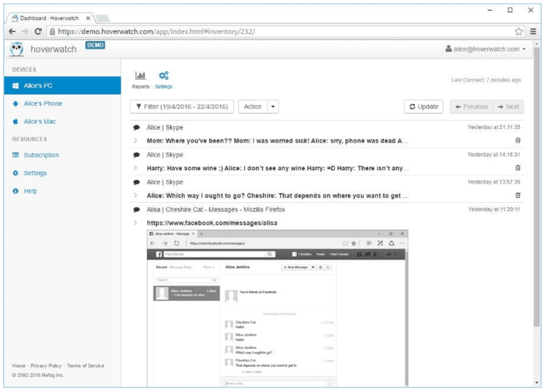This screenshot has width=545, height=392.
Task: Click the 'Alisa | Cheshire Cat - Messages' title
Action: click(216, 210)
